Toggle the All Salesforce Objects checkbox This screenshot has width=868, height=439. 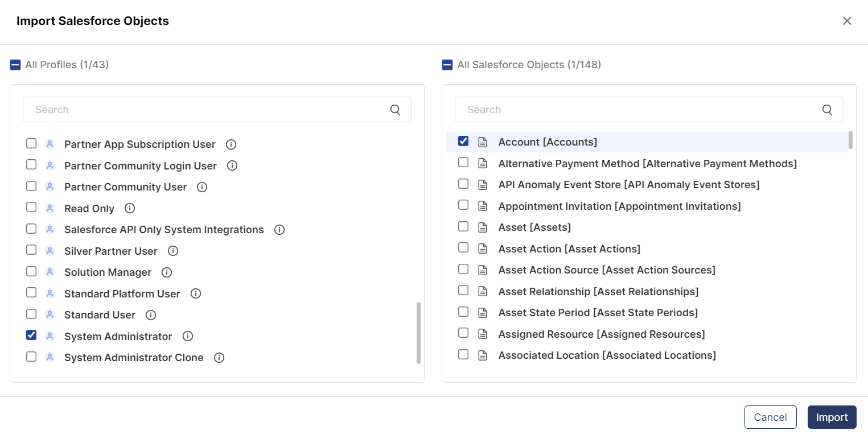tap(447, 65)
